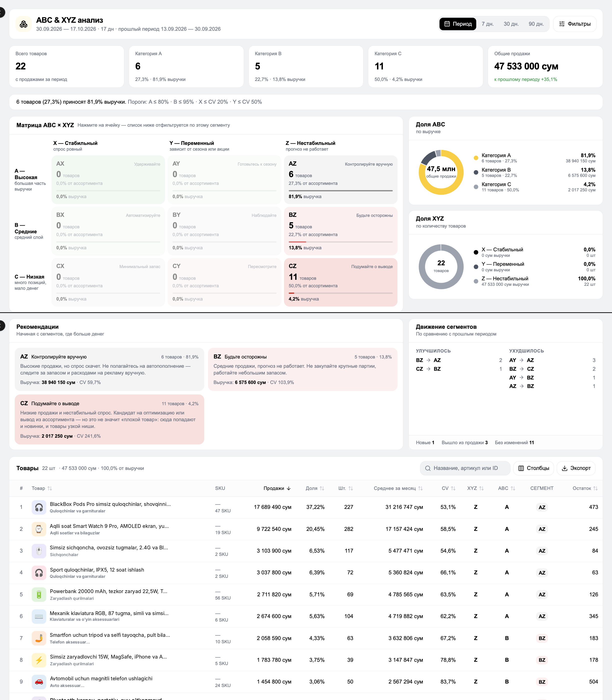Export the products table via Экспорт

pyautogui.click(x=576, y=468)
